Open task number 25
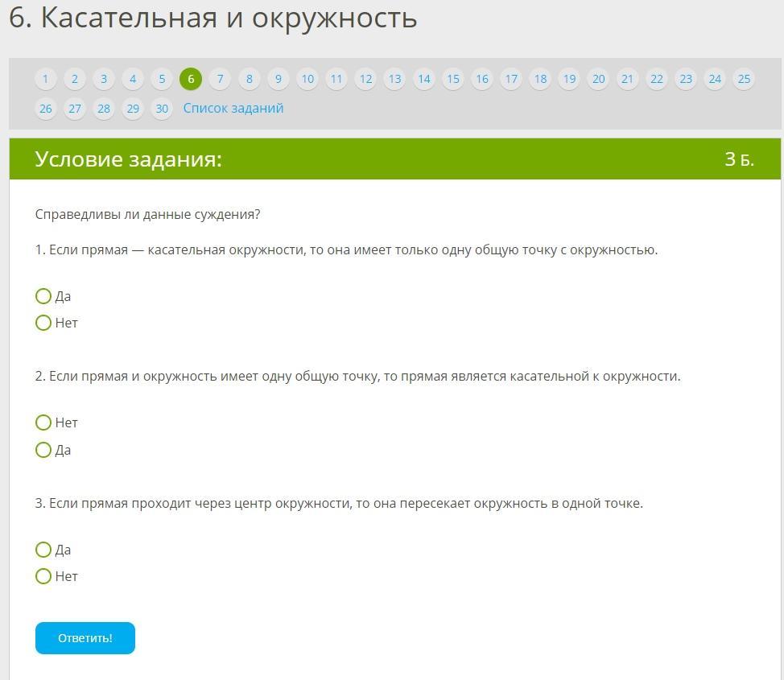The width and height of the screenshot is (784, 680). pyautogui.click(x=744, y=79)
